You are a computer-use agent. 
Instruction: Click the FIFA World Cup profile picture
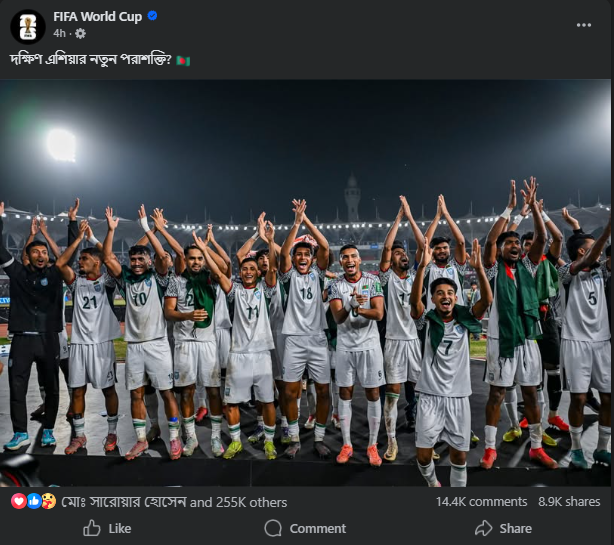pyautogui.click(x=27, y=26)
